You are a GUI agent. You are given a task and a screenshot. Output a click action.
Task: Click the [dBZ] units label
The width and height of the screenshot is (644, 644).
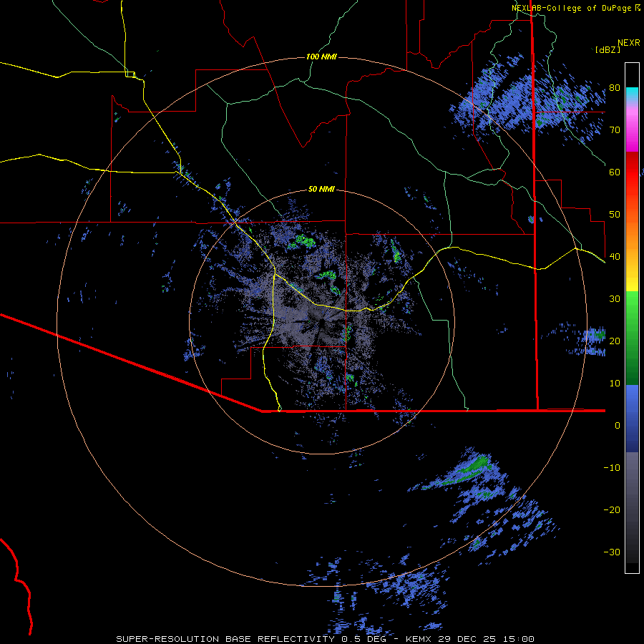pos(608,50)
